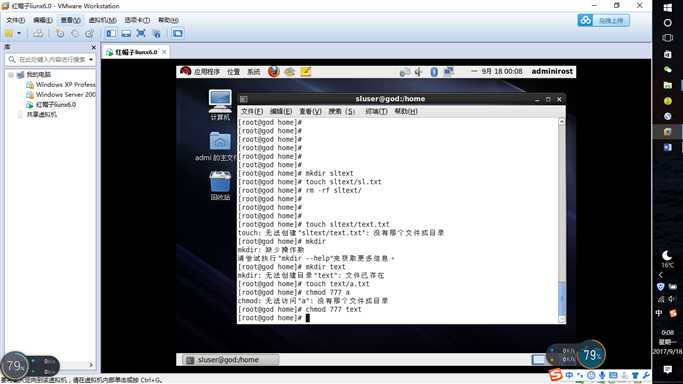The image size is (683, 384).
Task: Open the GNOME 位置 menu
Action: click(233, 72)
